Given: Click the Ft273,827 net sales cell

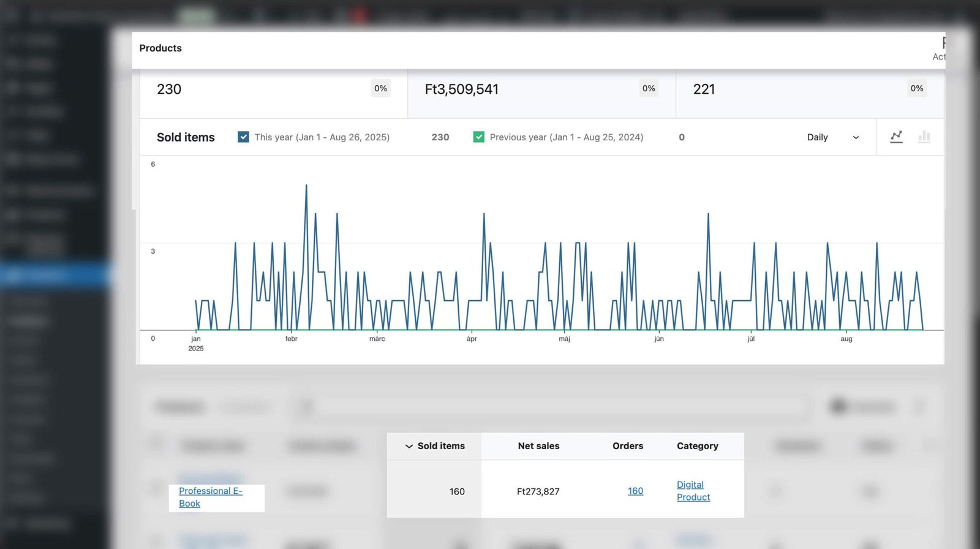Looking at the screenshot, I should coord(538,491).
